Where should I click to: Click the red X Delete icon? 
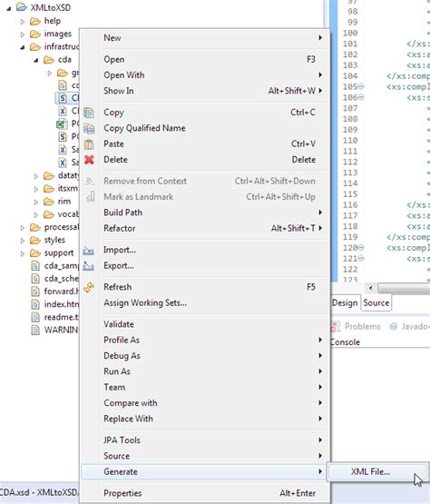[89, 160]
